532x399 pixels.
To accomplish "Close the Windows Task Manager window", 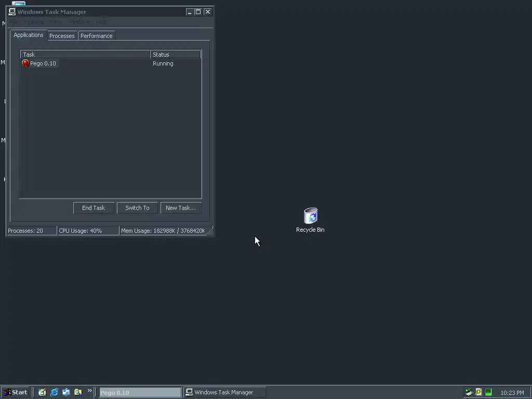I will point(208,12).
